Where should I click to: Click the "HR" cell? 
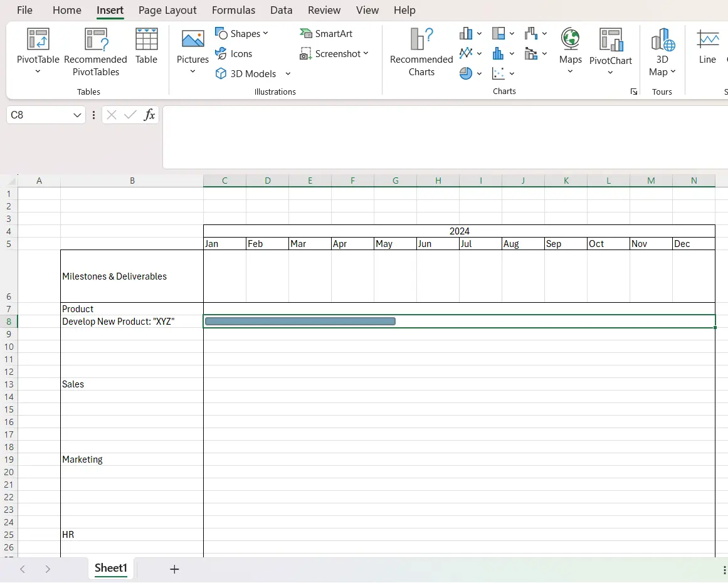132,535
